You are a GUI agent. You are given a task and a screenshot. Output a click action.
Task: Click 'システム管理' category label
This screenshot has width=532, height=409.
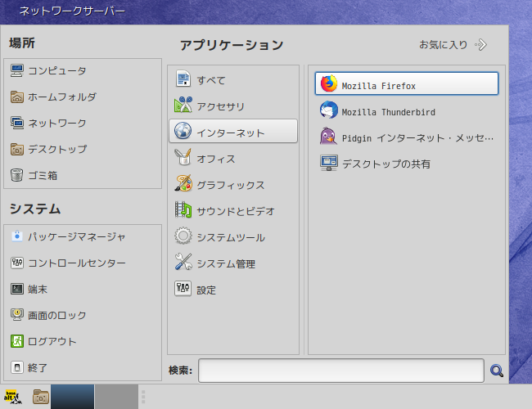tap(226, 264)
